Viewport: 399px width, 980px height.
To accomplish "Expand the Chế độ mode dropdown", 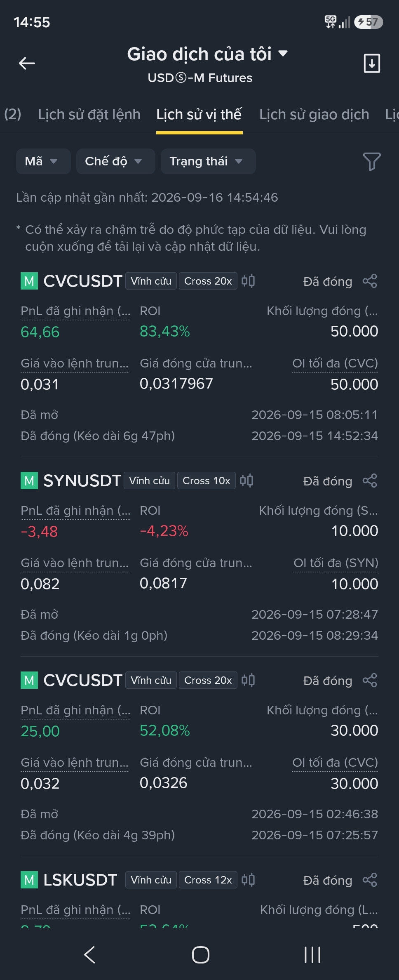I will coord(116,161).
